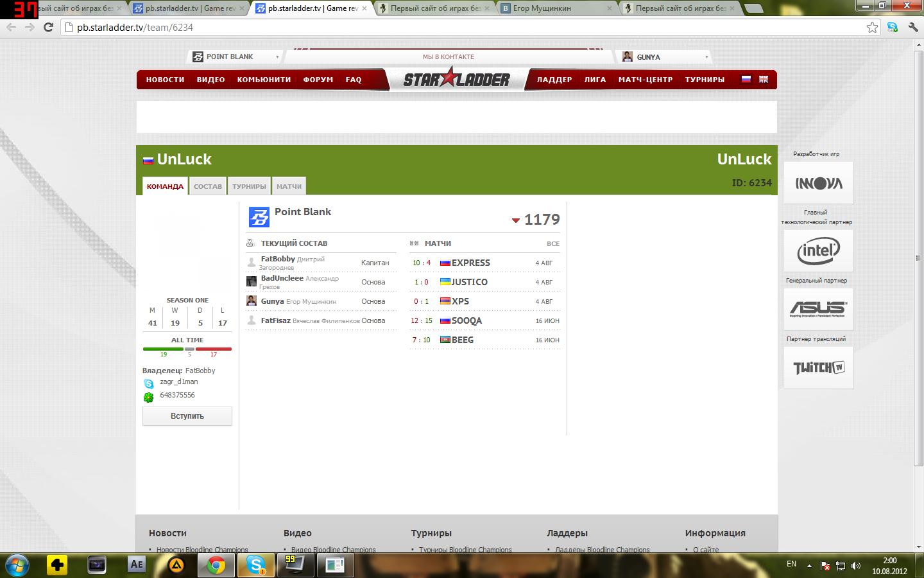Open the Лига navigation menu item
Viewport: 924px width, 578px height.
[595, 80]
